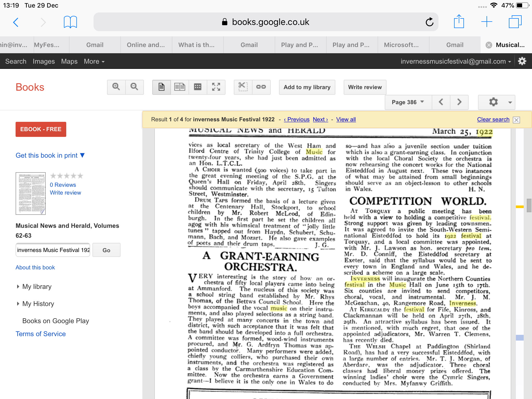This screenshot has height=399, width=532.
Task: Tap the battery indicator in status bar
Action: [522, 5]
